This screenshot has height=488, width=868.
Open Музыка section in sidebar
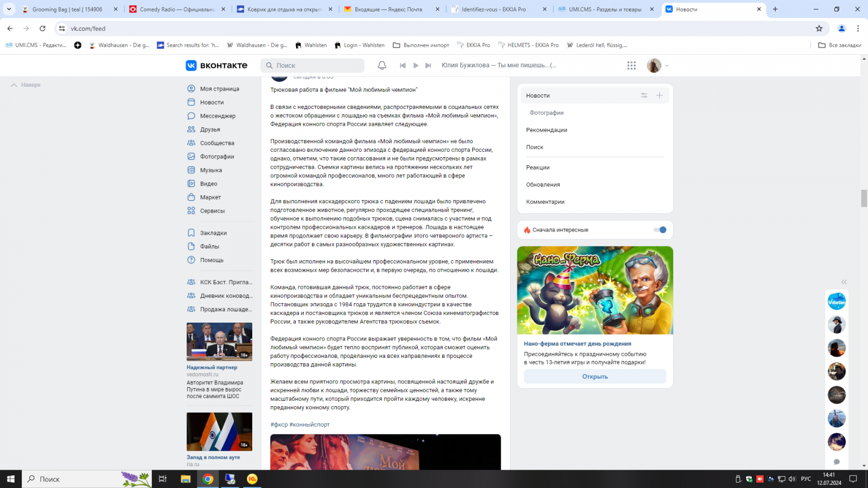(x=210, y=170)
